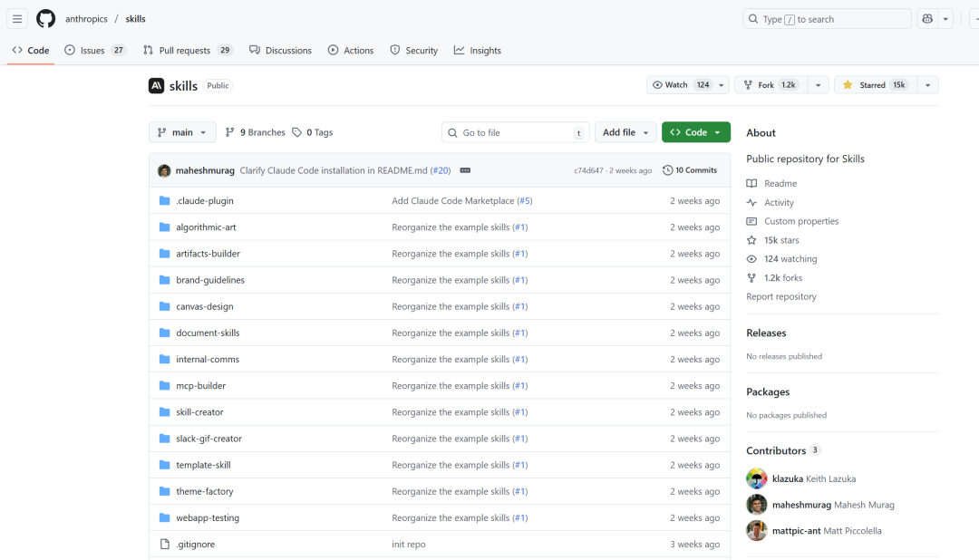Open commit hash c74d647

point(588,170)
